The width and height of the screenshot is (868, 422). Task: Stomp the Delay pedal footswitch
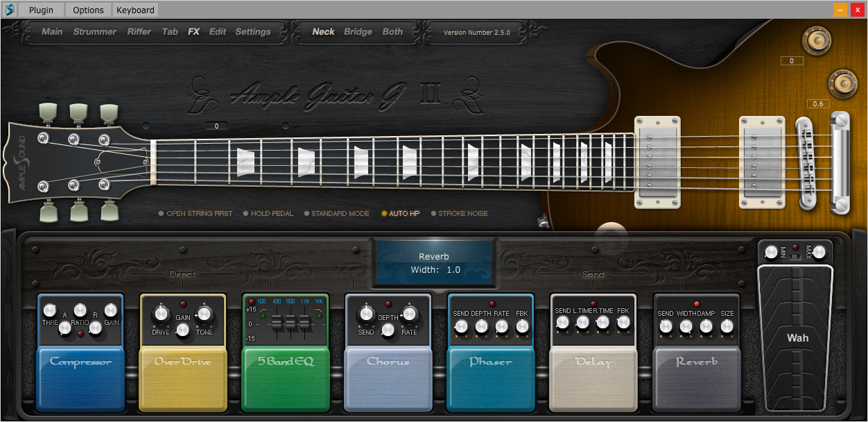pos(593,378)
